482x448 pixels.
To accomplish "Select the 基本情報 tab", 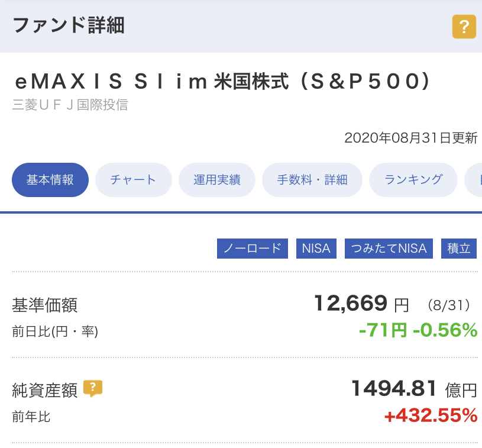I will coord(50,180).
